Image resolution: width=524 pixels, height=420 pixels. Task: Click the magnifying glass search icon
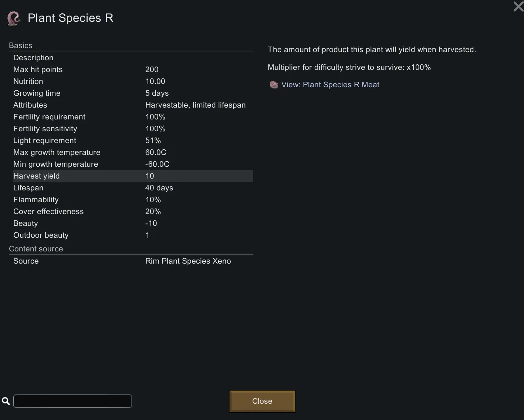[x=6, y=401]
